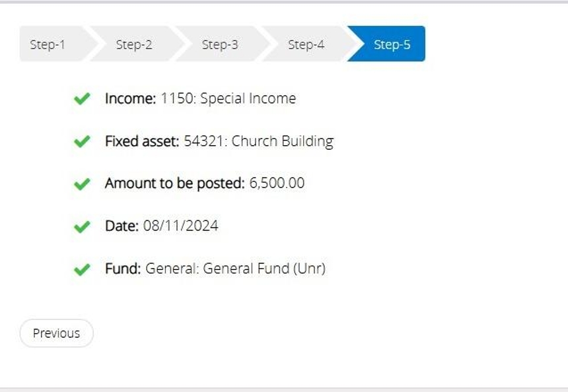Click the bold "Fixed asset:" label

click(141, 141)
